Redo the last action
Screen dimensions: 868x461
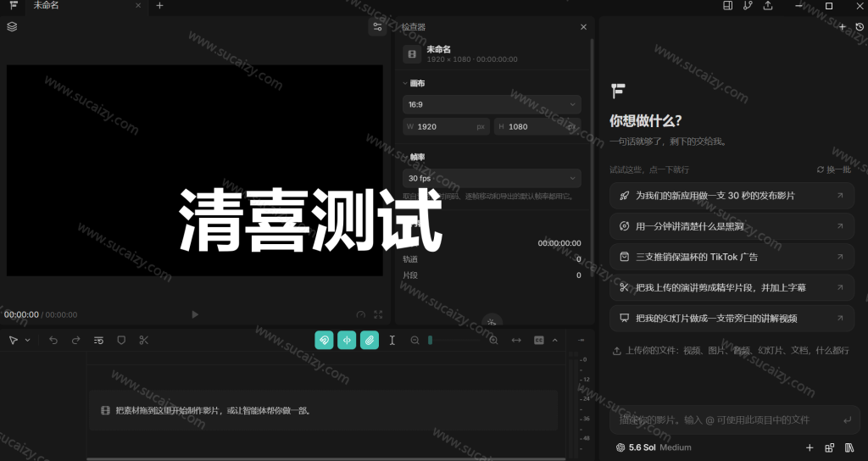pos(75,341)
